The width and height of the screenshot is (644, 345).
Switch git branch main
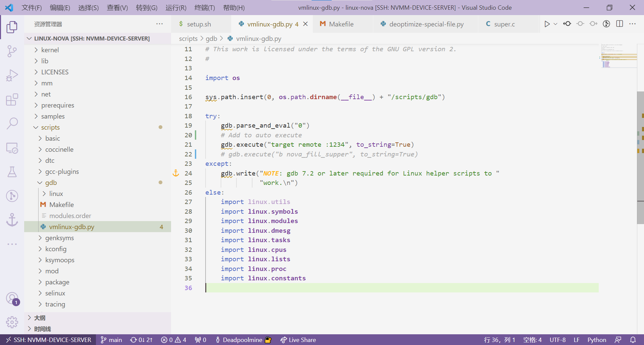[x=112, y=340]
